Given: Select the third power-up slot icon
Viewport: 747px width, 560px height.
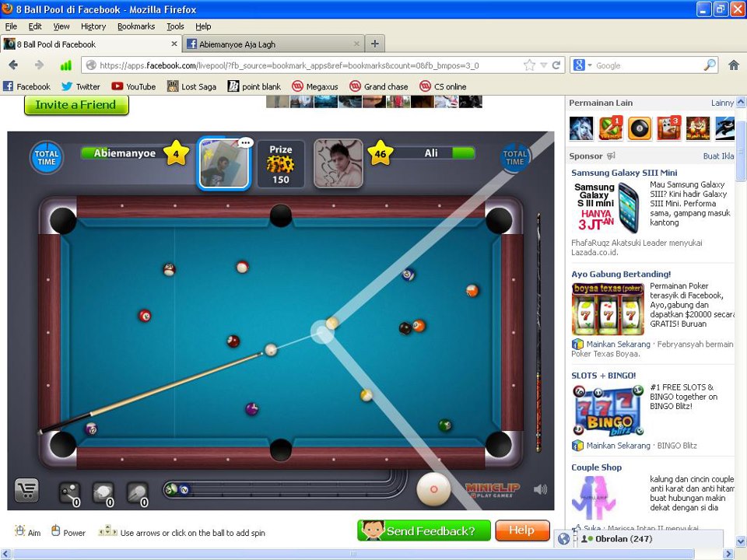Looking at the screenshot, I should [138, 493].
